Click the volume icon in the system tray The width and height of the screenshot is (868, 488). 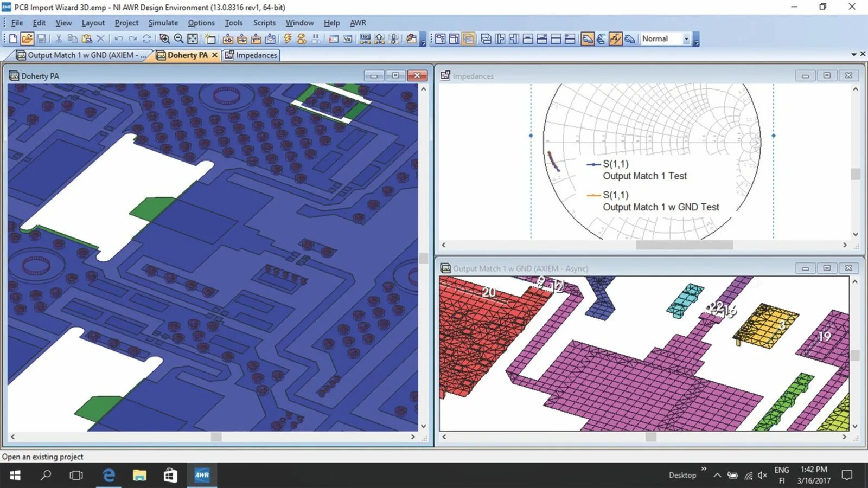tap(762, 476)
